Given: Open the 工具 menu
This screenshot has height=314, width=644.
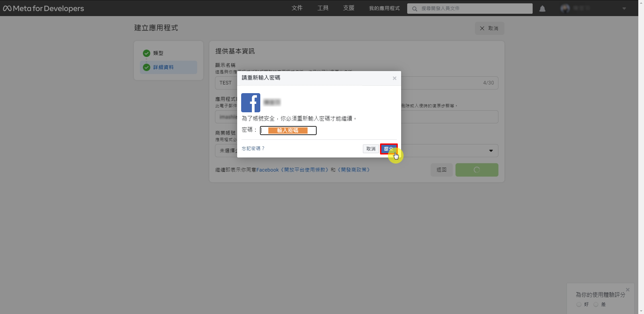Looking at the screenshot, I should pos(323,8).
